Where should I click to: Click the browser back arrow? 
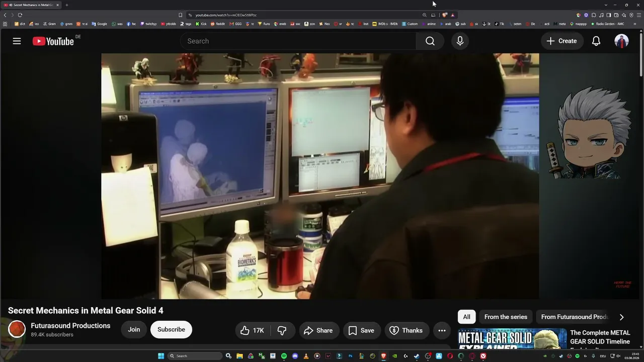(x=5, y=15)
